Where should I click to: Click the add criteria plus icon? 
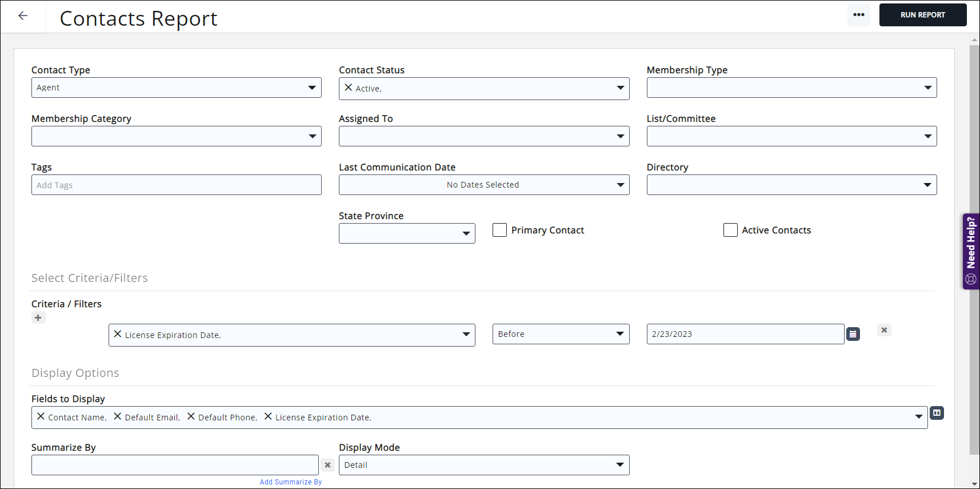38,318
